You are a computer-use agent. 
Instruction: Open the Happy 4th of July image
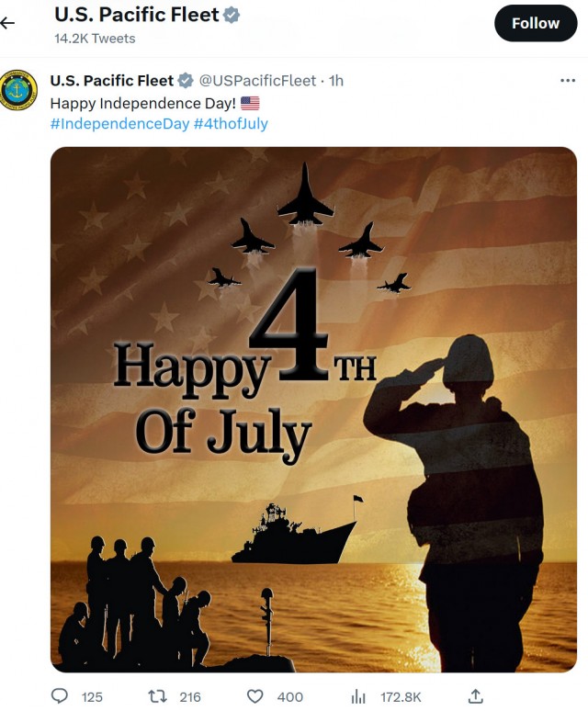[313, 409]
